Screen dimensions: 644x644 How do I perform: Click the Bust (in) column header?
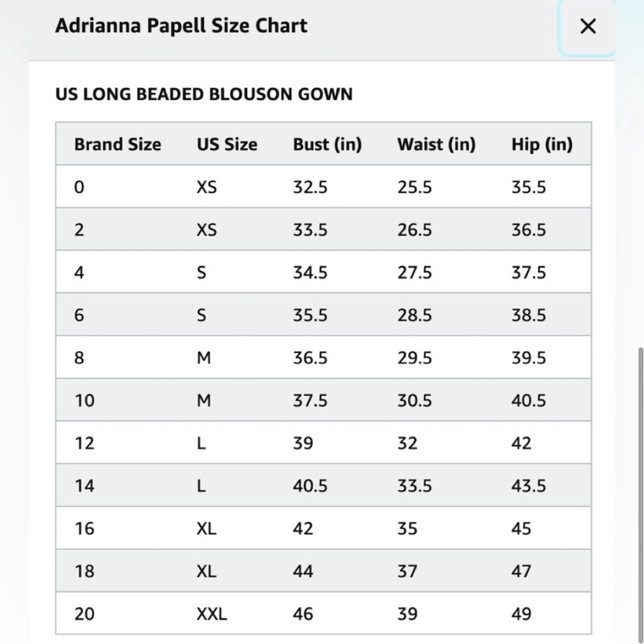point(327,145)
